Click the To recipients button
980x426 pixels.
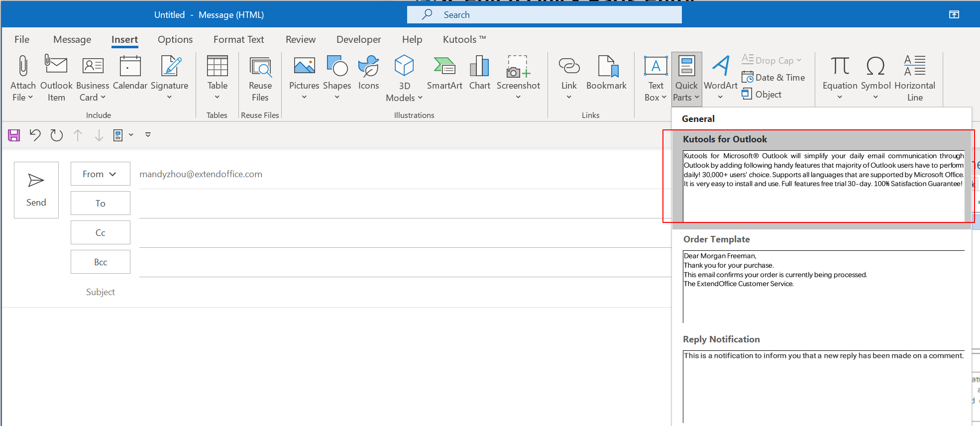pyautogui.click(x=101, y=203)
